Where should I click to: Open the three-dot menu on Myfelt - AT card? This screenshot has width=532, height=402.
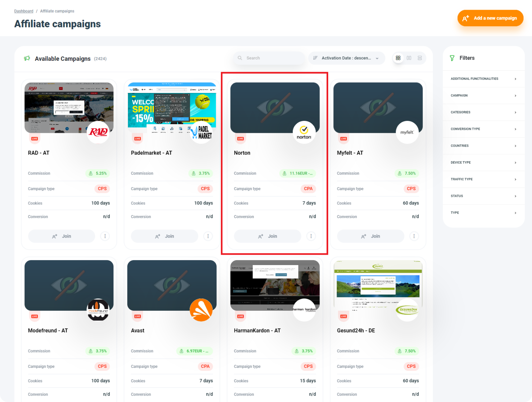(414, 236)
